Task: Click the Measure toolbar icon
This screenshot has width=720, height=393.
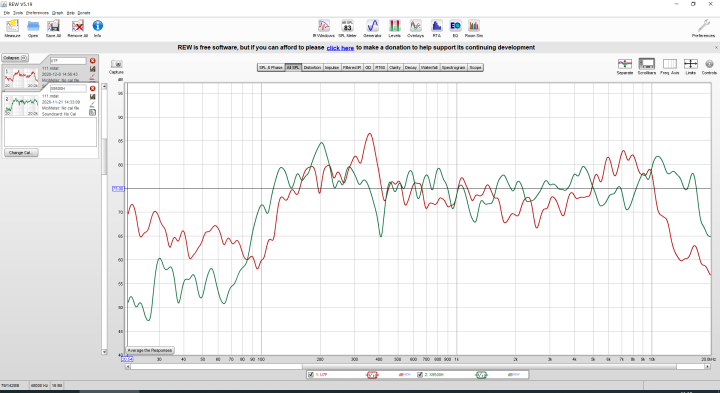Action: [12, 28]
